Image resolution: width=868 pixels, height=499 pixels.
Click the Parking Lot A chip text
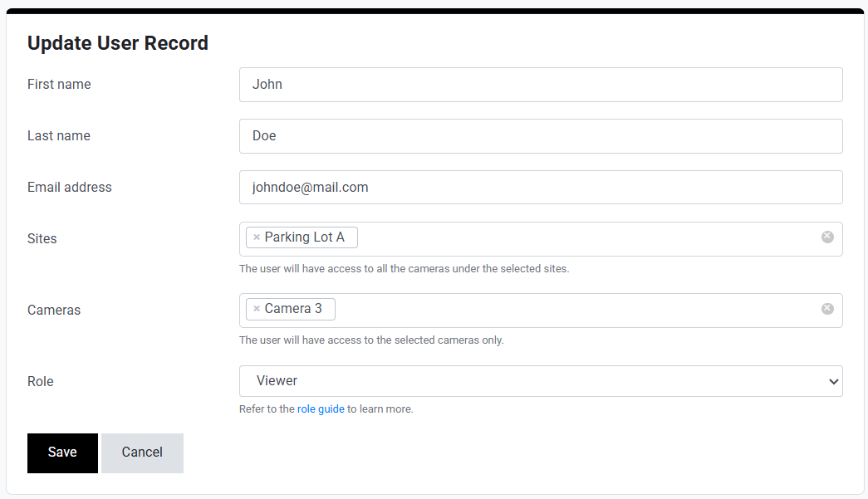pos(305,237)
